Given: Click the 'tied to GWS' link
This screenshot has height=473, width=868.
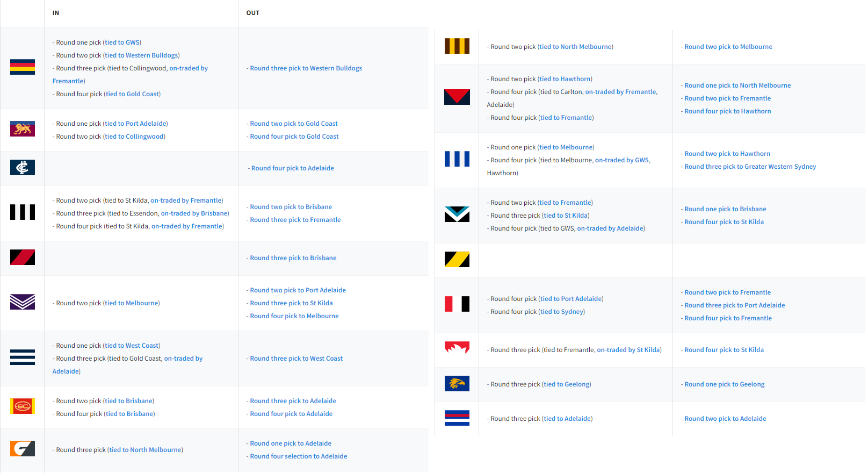Looking at the screenshot, I should [x=122, y=42].
